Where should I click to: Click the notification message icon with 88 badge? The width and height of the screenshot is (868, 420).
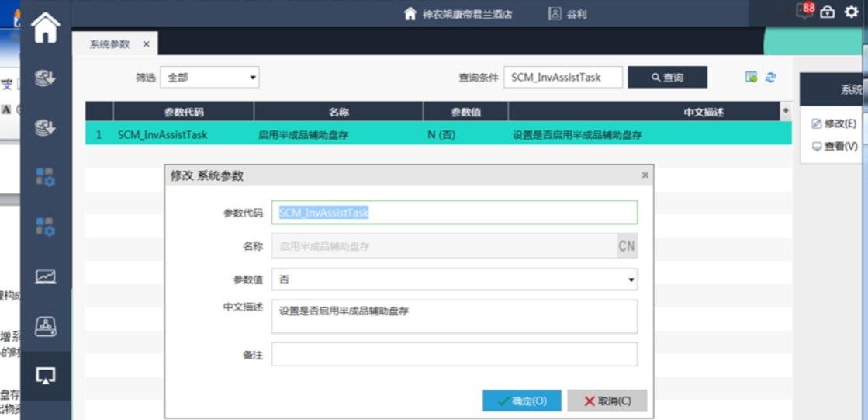(x=804, y=12)
